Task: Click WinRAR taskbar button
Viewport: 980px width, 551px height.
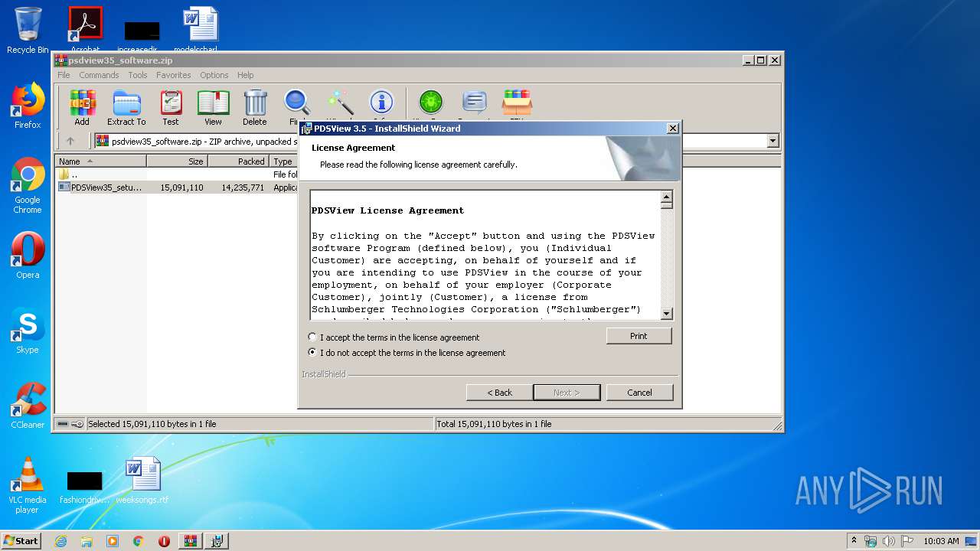Action: (190, 541)
